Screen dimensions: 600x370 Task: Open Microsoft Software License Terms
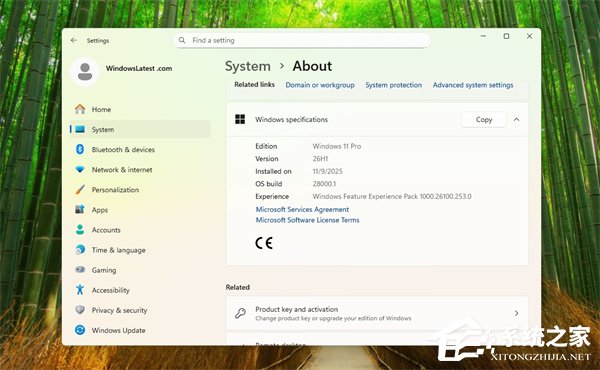coord(307,220)
